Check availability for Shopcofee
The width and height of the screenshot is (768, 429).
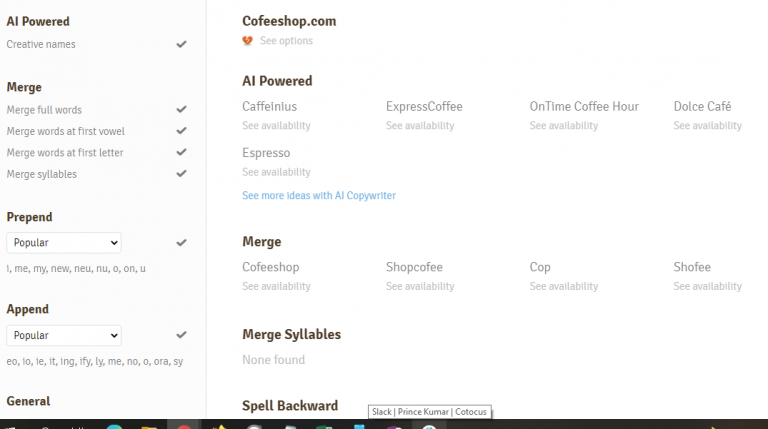tap(420, 286)
